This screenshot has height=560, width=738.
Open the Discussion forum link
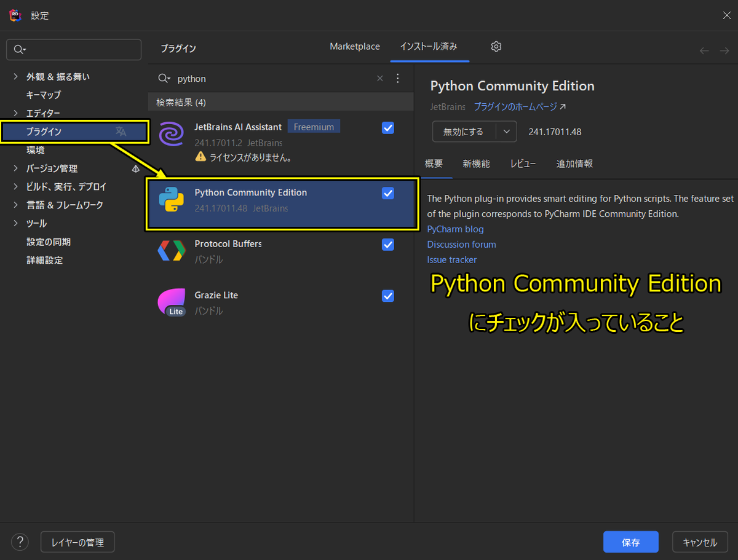461,245
